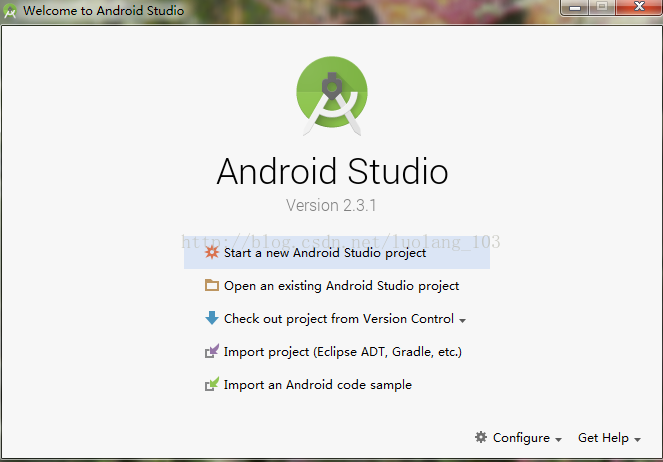Select Import an Android code sample
This screenshot has width=663, height=462.
337,384
